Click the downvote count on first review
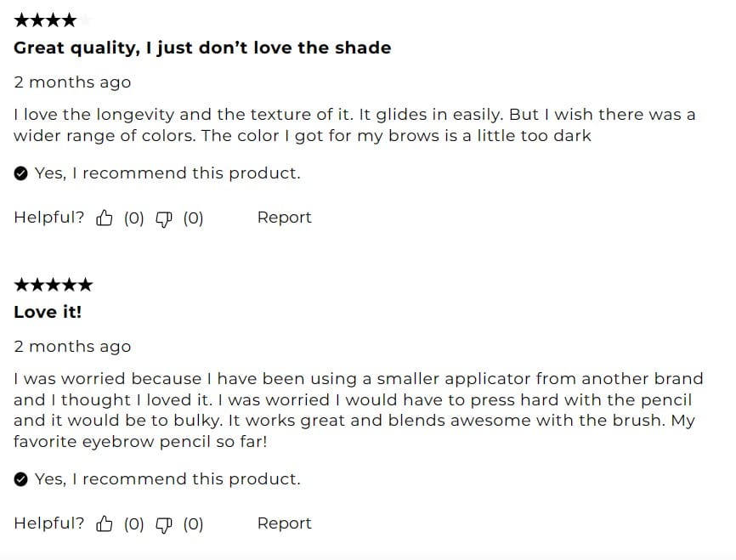This screenshot has height=560, width=736. [x=194, y=218]
